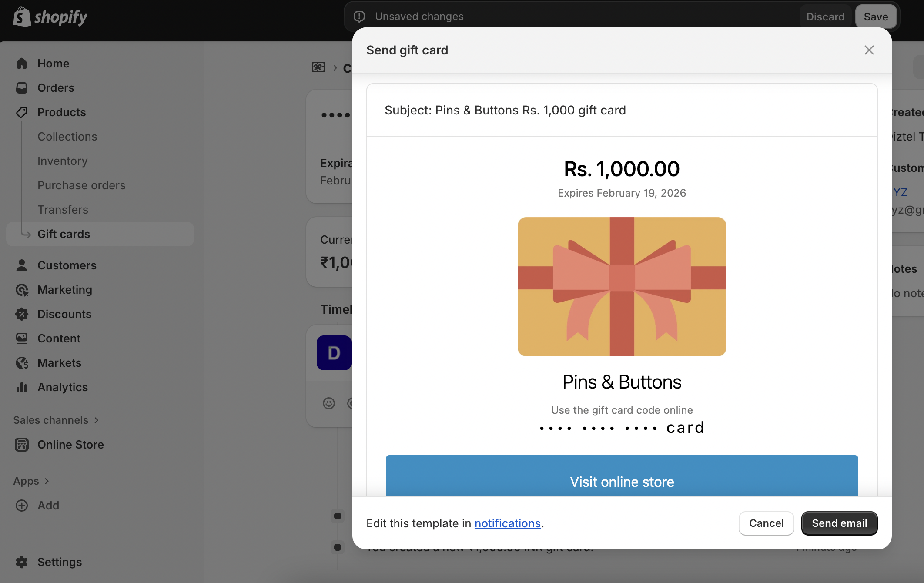This screenshot has width=924, height=583.
Task: Open Home via its house icon
Action: click(22, 64)
